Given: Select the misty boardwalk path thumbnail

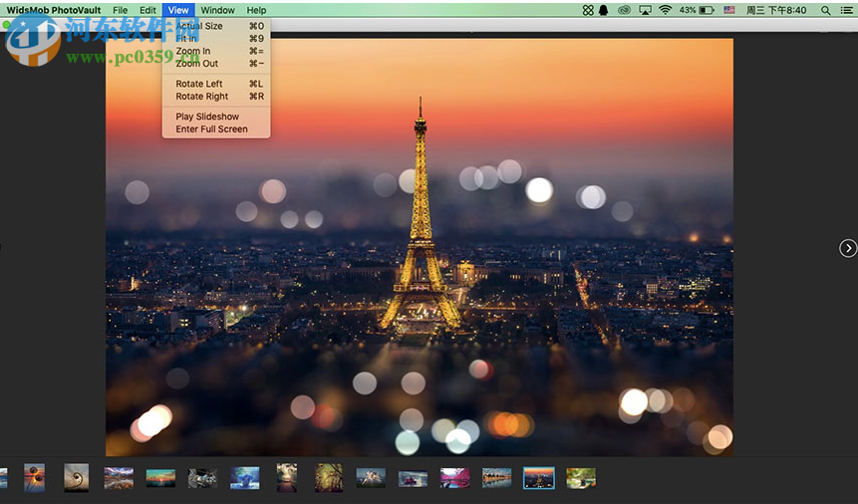Looking at the screenshot, I should click(x=287, y=477).
